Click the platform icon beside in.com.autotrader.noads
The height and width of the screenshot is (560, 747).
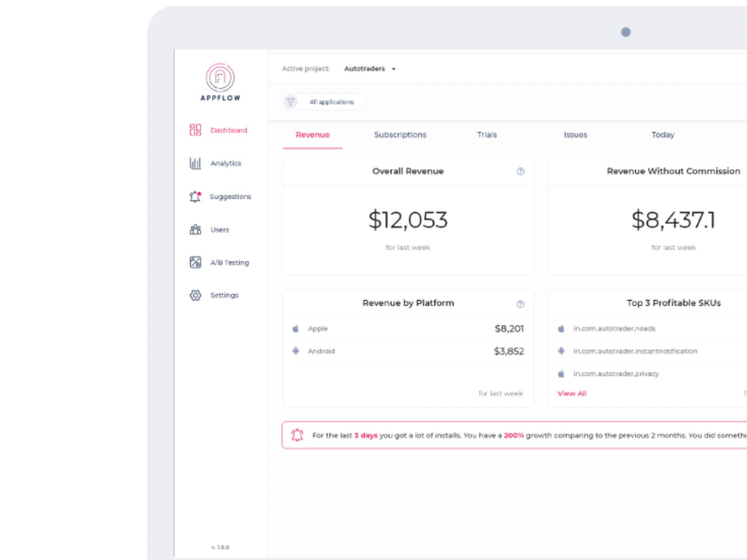tap(561, 329)
